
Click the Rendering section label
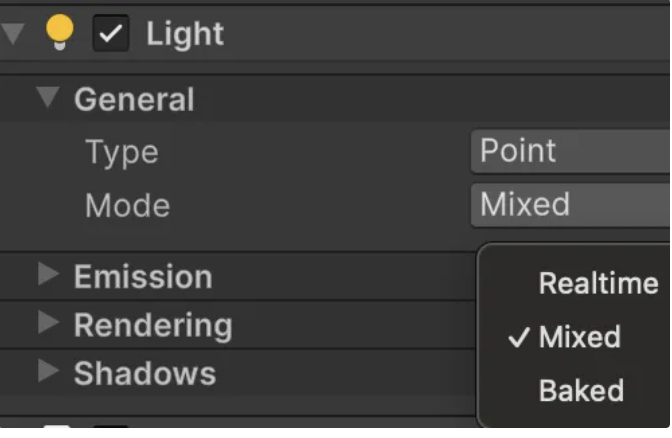pos(153,325)
